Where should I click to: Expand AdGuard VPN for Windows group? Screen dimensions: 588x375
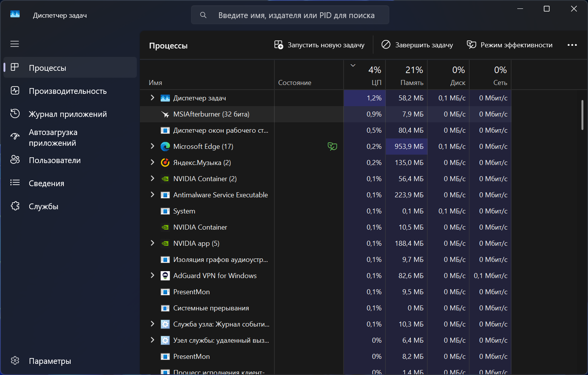(152, 275)
